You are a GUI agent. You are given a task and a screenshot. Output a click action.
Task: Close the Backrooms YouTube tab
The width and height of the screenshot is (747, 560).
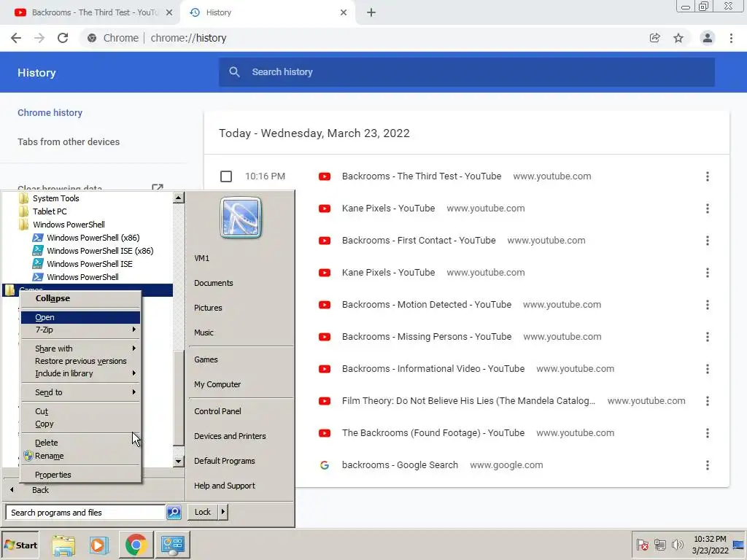(169, 12)
